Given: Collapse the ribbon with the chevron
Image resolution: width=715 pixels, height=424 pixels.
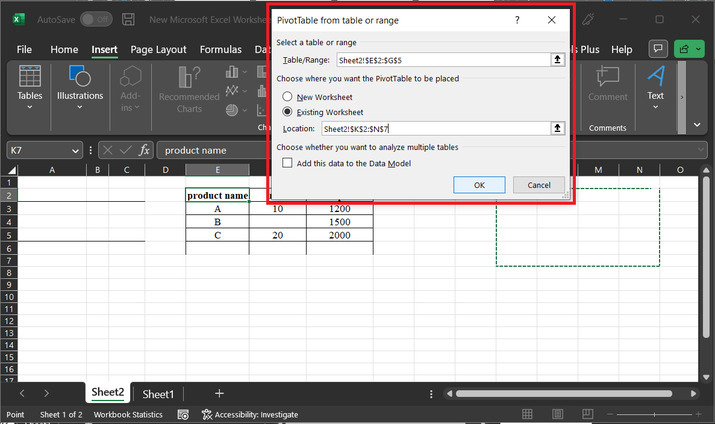Looking at the screenshot, I should [x=697, y=124].
